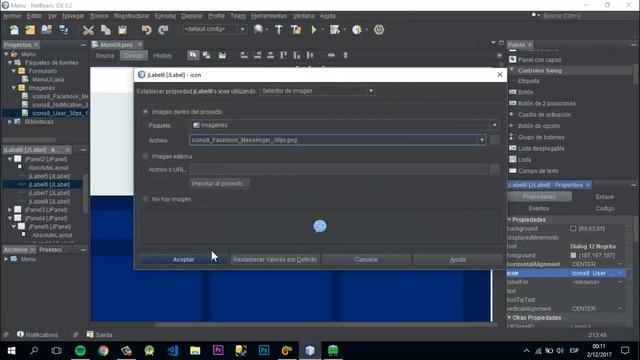Screen dimensions: 640x360
Task: Select the 'No hay imagen' radio button
Action: coord(145,199)
